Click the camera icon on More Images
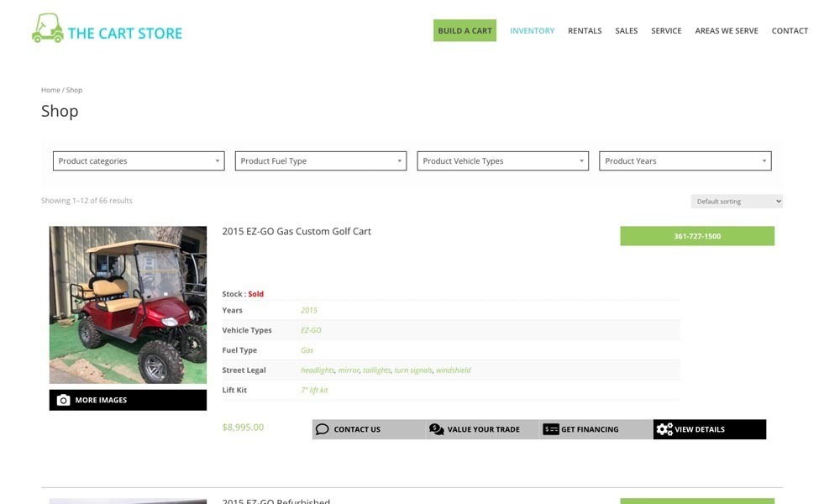824x504 pixels. tap(63, 400)
